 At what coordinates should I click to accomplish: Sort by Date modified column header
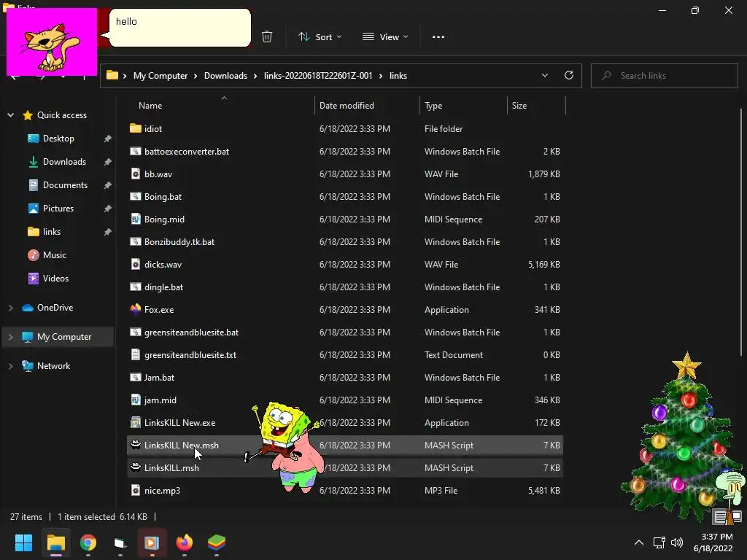(347, 106)
